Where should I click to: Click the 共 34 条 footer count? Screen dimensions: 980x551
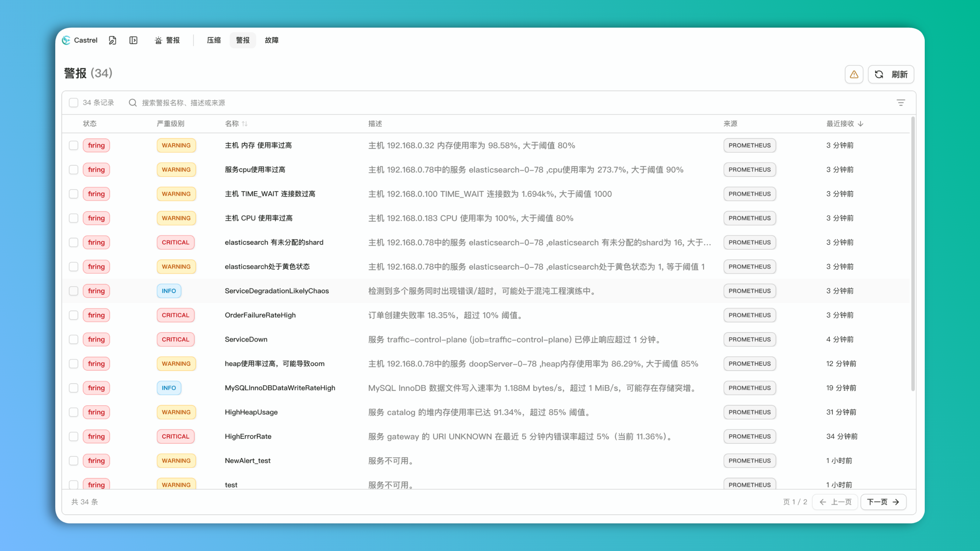[x=84, y=502]
